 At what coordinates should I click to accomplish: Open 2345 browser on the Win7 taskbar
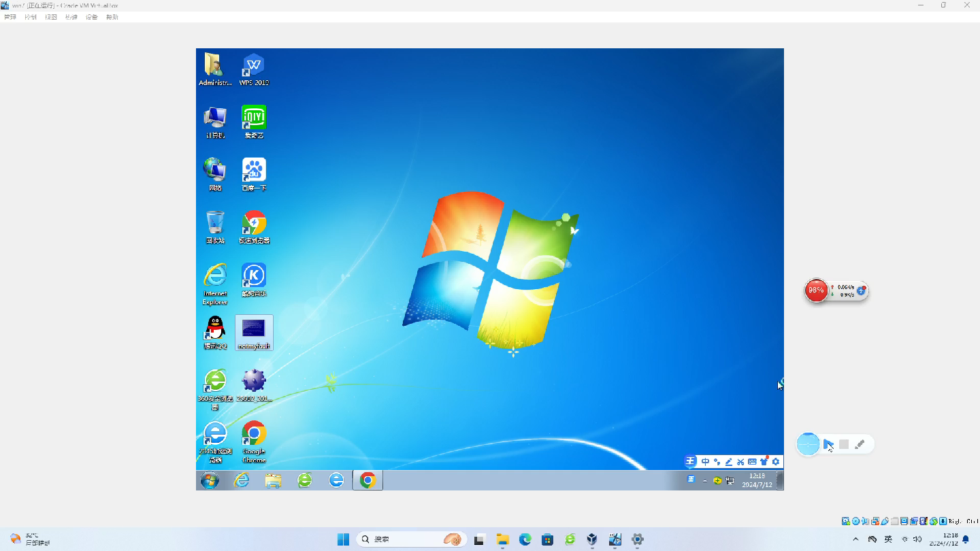336,480
